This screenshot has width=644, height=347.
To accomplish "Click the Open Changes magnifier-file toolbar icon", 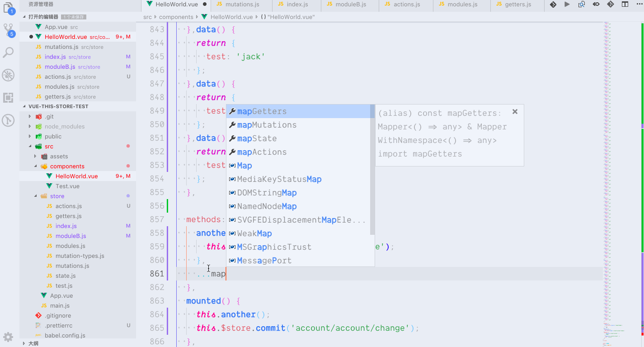I will 582,5.
